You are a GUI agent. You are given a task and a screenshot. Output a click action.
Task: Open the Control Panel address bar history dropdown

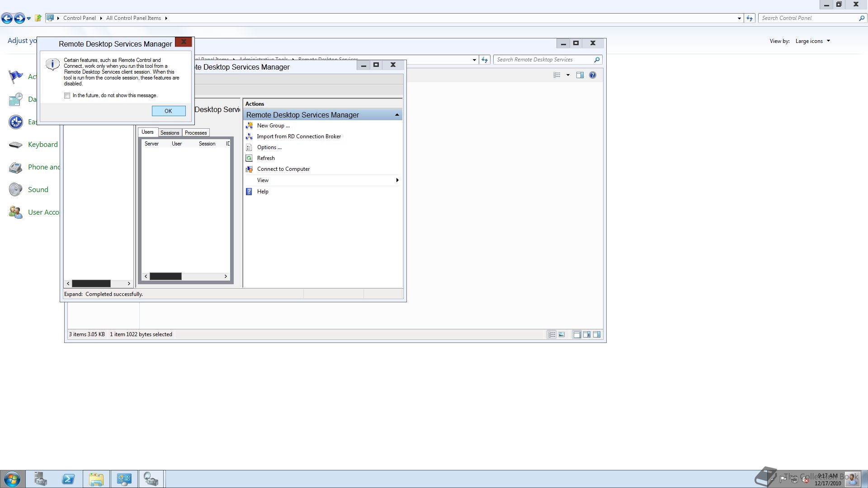739,19
